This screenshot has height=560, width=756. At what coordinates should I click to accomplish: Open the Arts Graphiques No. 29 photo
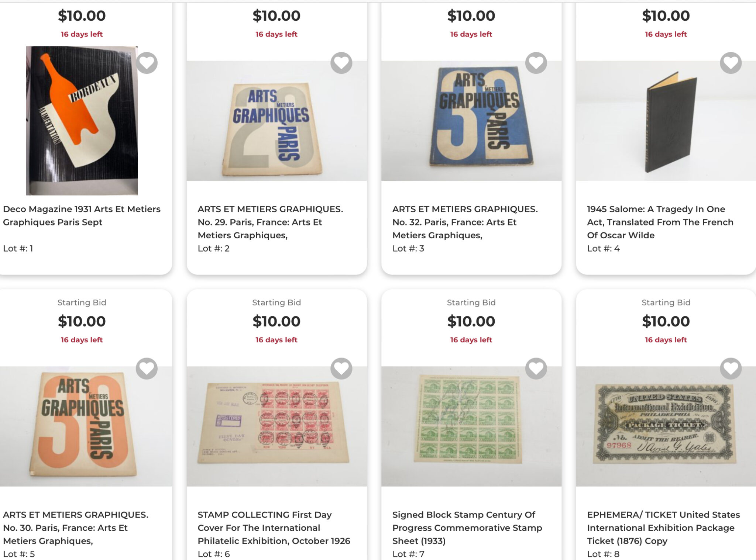[276, 121]
